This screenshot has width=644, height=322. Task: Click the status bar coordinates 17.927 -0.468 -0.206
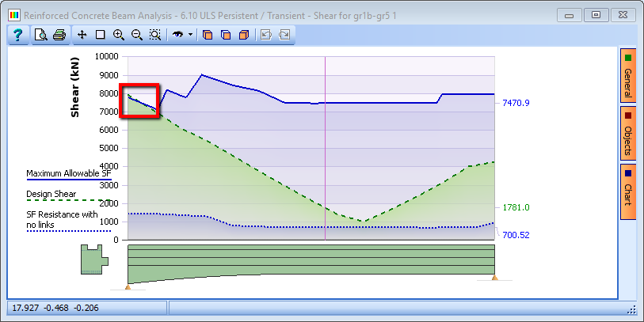(x=55, y=308)
